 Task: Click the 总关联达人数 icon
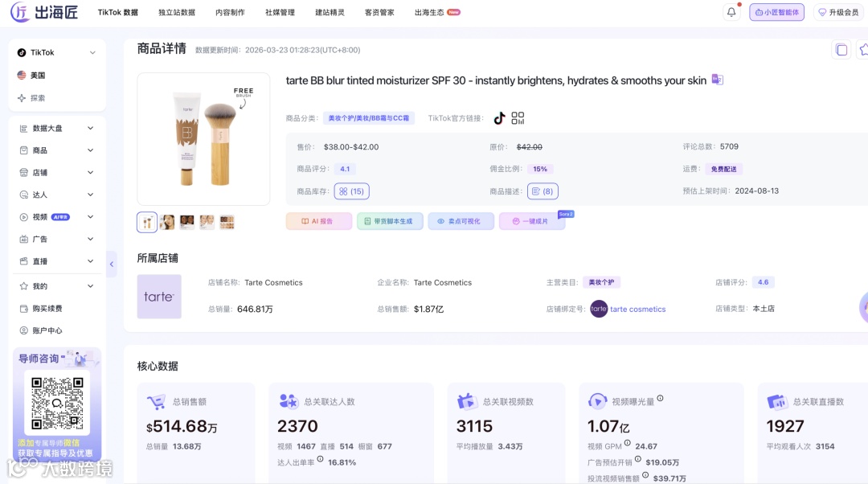coord(288,401)
